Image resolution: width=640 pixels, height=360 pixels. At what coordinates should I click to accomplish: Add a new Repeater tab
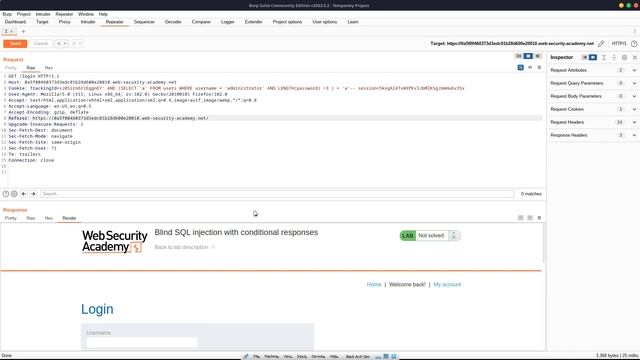(23, 31)
